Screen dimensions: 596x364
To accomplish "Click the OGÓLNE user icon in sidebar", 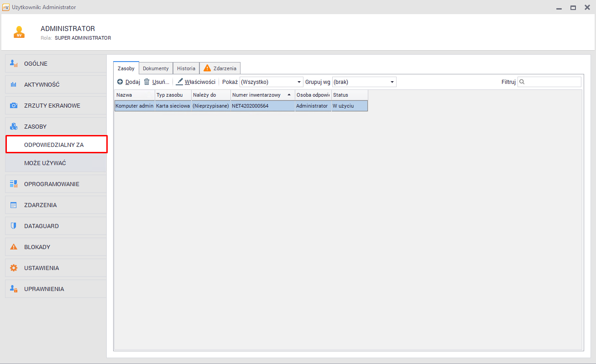I will pyautogui.click(x=14, y=64).
